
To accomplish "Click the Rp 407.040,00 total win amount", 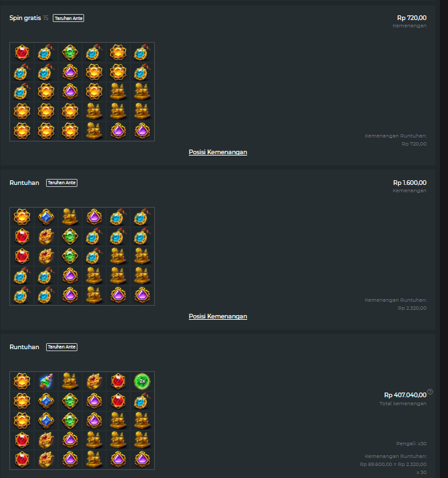I will coord(405,395).
